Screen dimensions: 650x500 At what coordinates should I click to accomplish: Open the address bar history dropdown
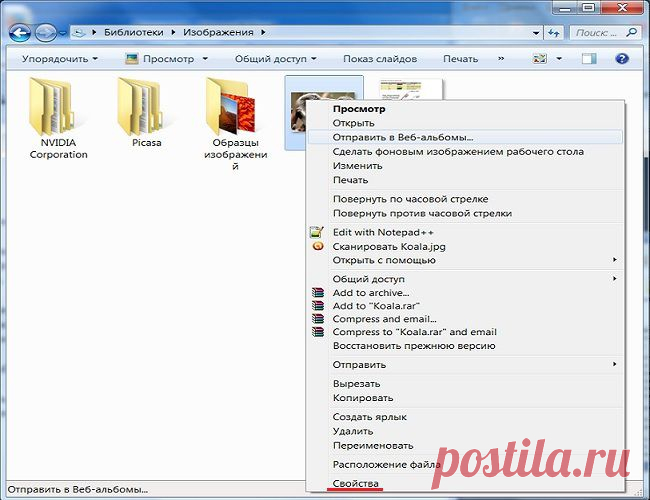(536, 33)
